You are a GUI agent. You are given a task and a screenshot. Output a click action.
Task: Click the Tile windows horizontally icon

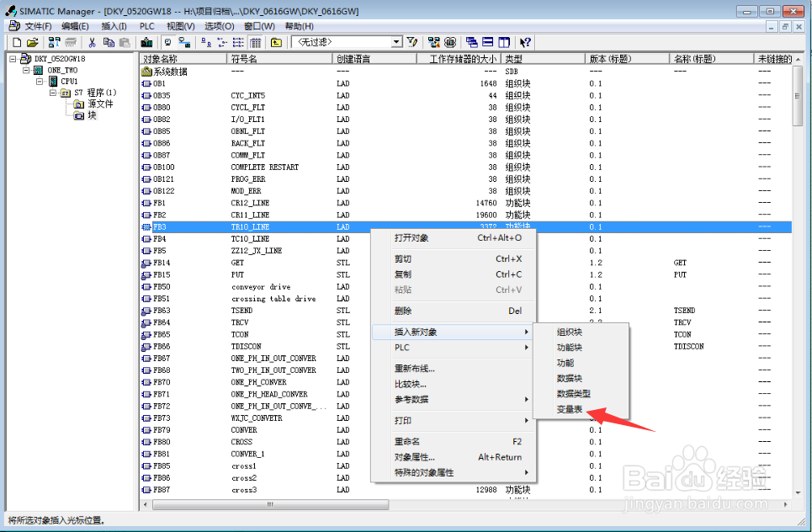[x=488, y=42]
